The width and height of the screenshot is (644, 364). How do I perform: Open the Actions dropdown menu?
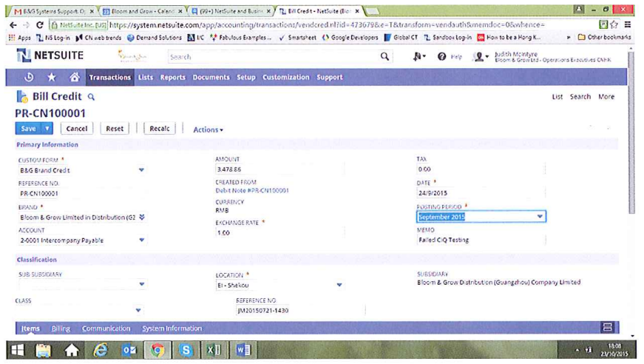[209, 129]
